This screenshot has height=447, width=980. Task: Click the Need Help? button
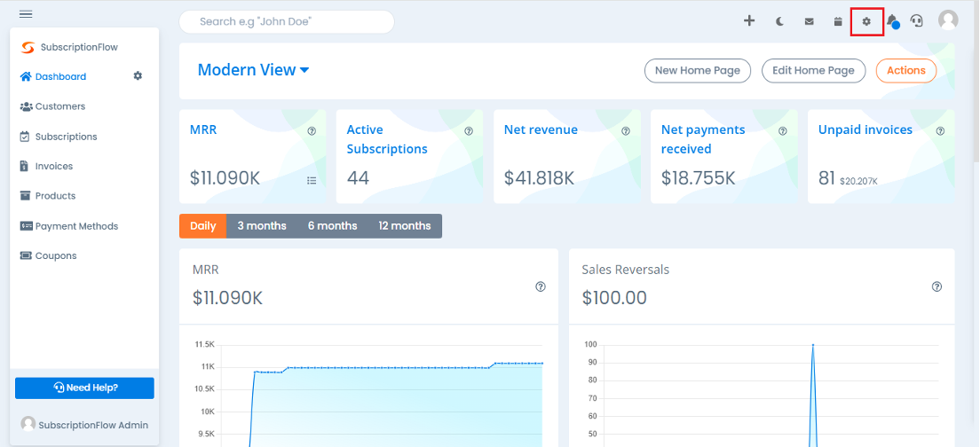[84, 388]
